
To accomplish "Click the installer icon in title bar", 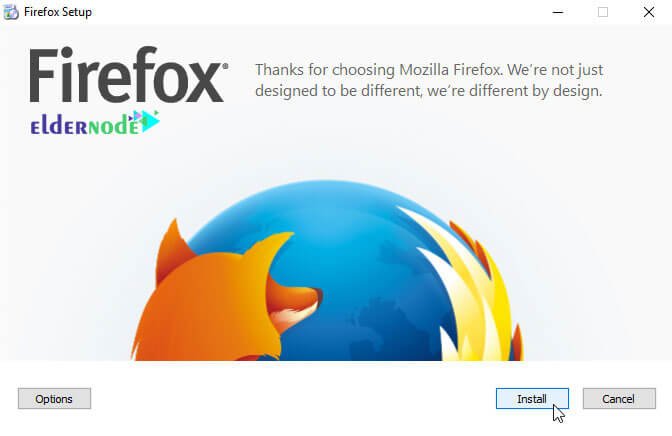I will click(x=11, y=12).
